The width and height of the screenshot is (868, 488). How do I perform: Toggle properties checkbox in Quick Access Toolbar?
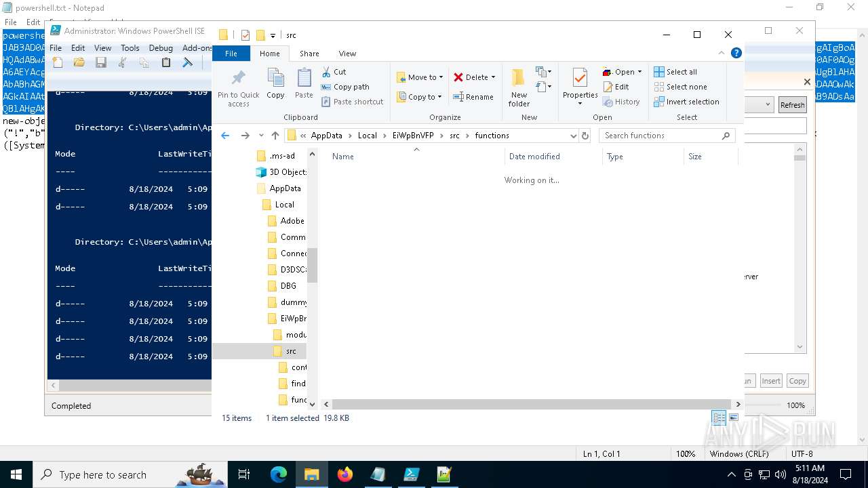coord(245,35)
